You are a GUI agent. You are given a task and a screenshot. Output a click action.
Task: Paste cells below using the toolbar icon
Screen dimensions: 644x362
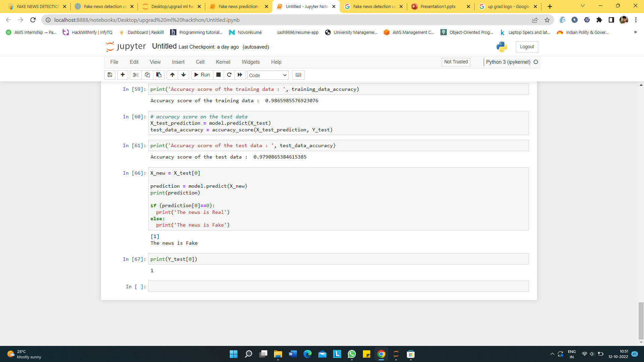pos(159,75)
